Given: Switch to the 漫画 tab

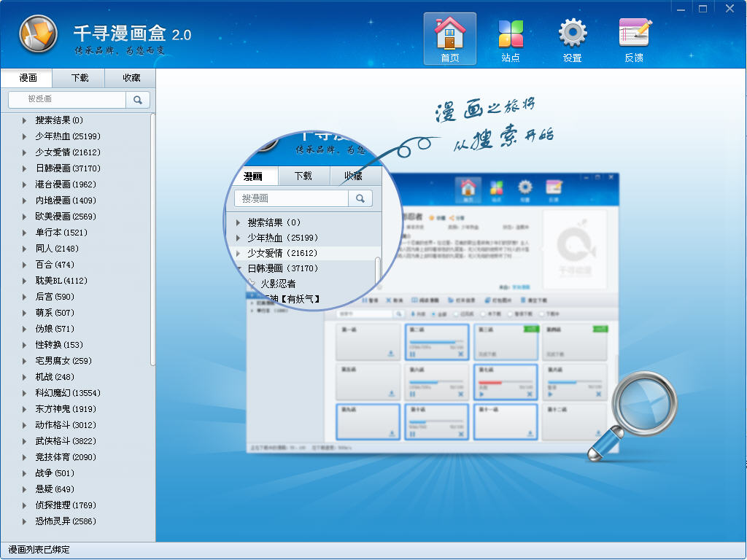Looking at the screenshot, I should (x=27, y=77).
